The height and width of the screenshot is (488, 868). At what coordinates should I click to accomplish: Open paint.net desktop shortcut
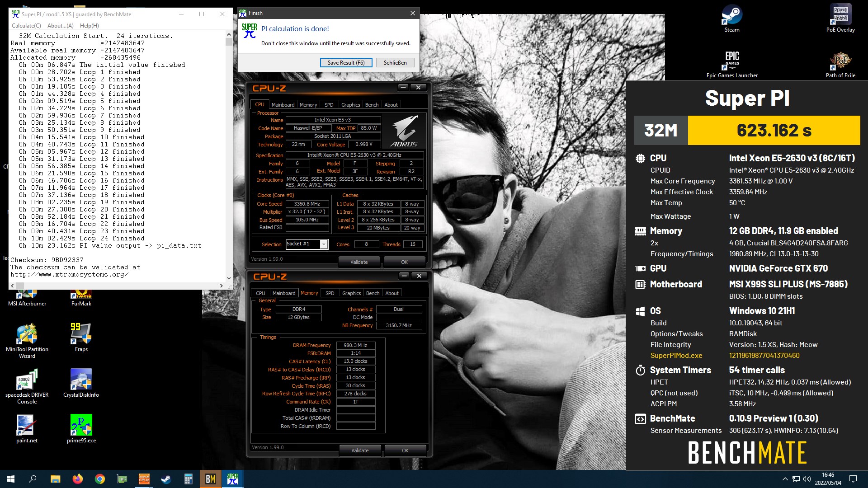[27, 429]
